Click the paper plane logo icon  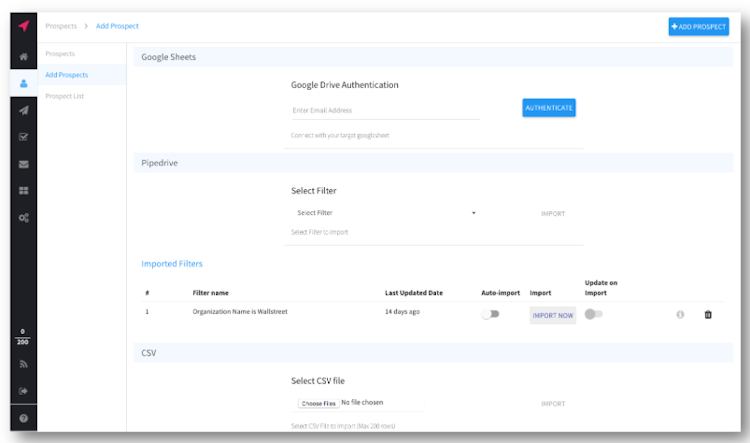tap(23, 25)
